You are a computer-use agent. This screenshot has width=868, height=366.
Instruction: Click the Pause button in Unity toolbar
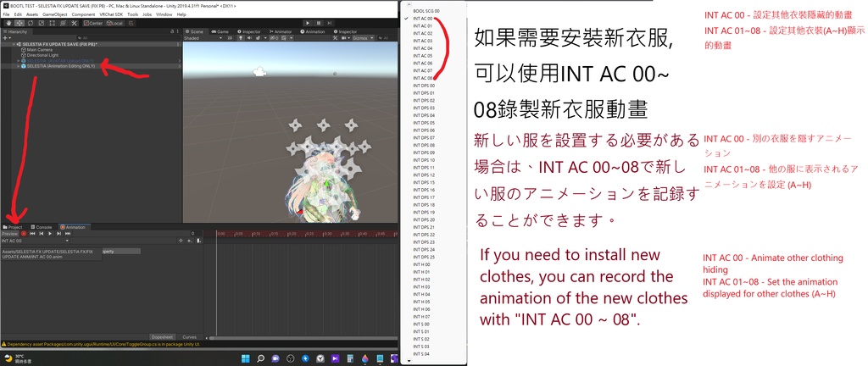click(x=319, y=23)
